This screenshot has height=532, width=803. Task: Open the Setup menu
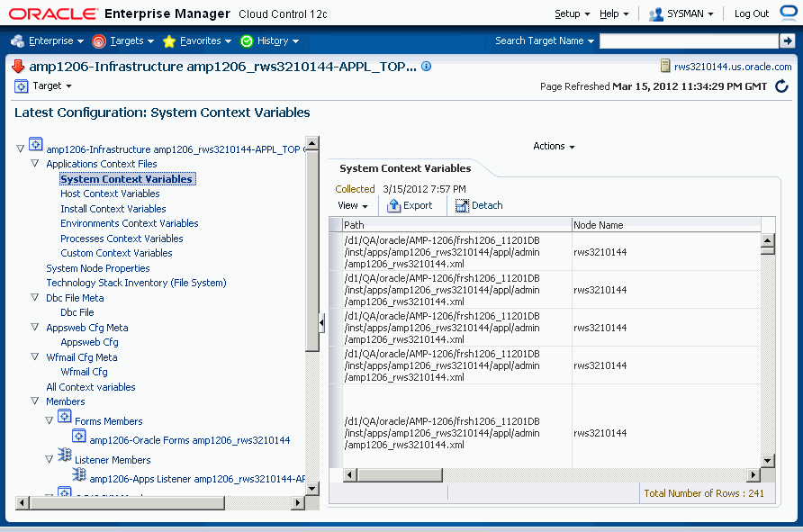pos(573,14)
